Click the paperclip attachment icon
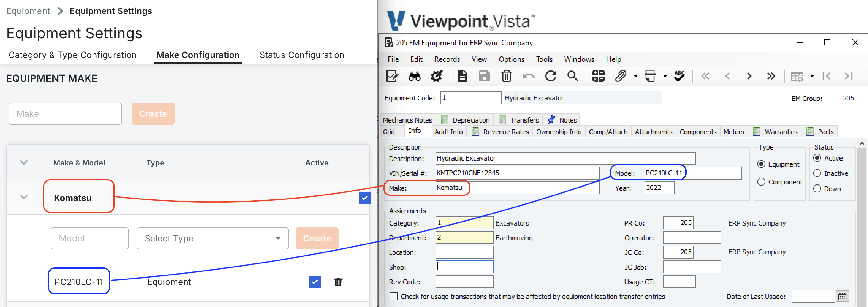The image size is (868, 307). point(620,76)
